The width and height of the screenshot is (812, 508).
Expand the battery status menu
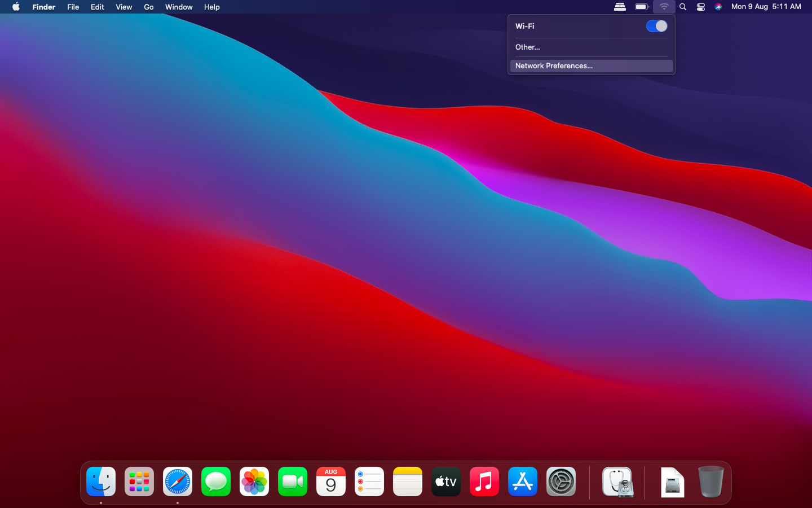coord(642,7)
